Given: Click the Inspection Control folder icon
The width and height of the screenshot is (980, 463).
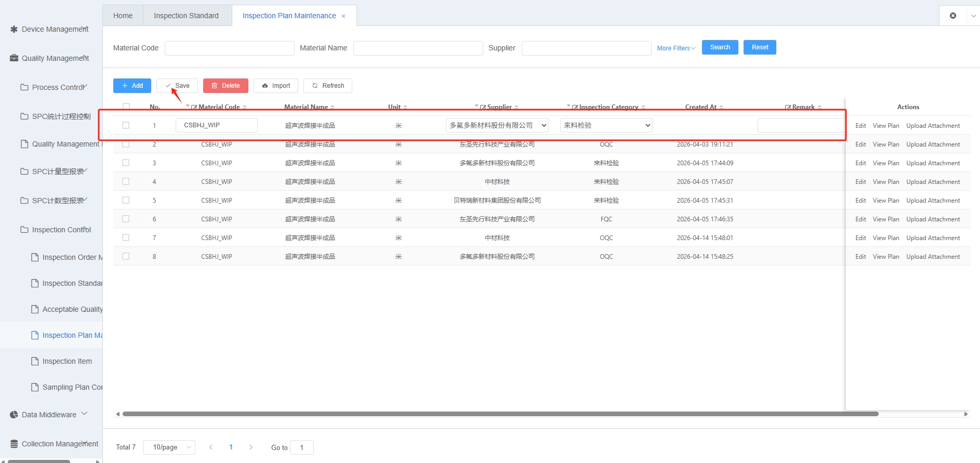Looking at the screenshot, I should pyautogui.click(x=24, y=230).
